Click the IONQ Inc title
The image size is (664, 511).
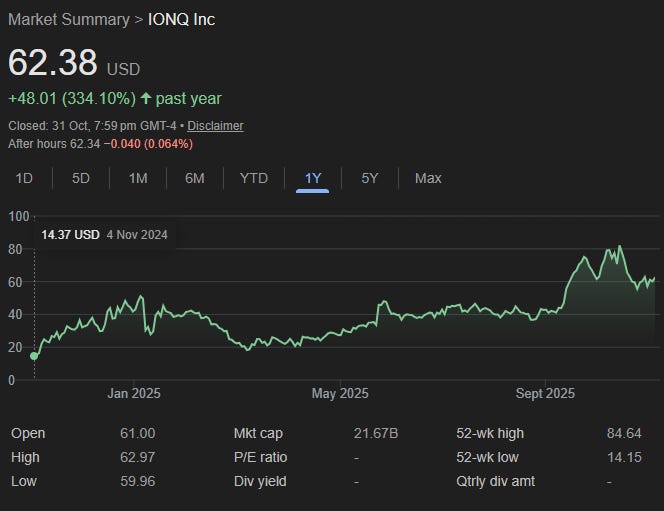181,19
